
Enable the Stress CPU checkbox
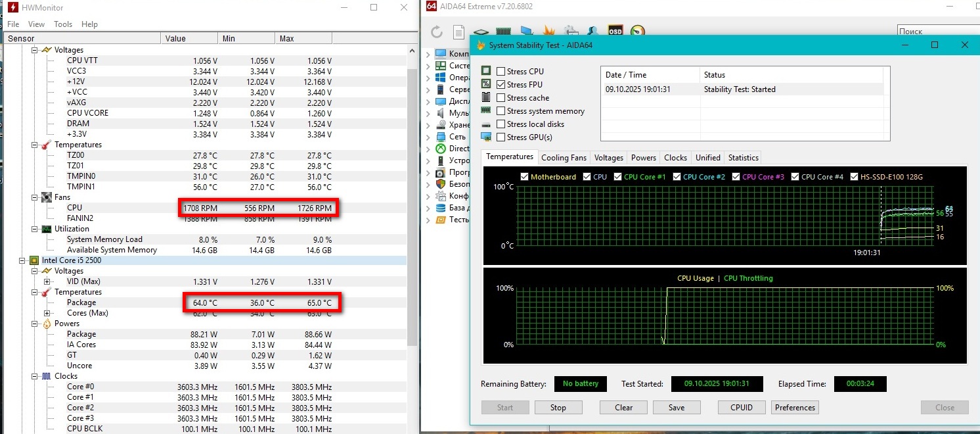coord(501,71)
